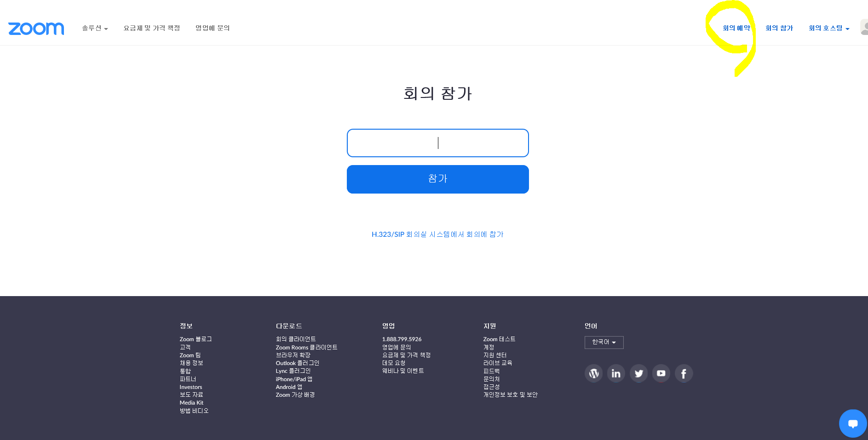This screenshot has width=868, height=440.
Task: Open 회의 예약 in header
Action: pyautogui.click(x=736, y=28)
